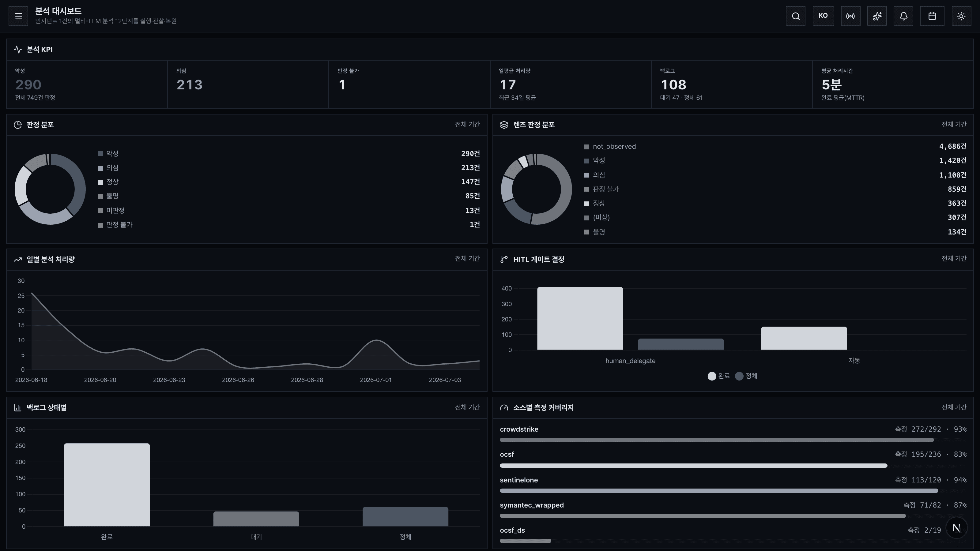Viewport: 980px width, 551px height.
Task: Open the calendar date picker icon
Action: point(932,16)
